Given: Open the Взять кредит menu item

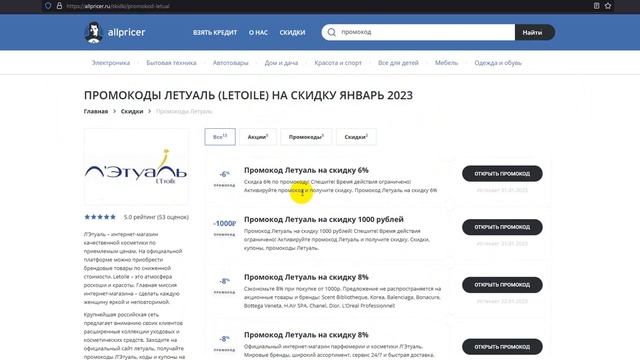Looking at the screenshot, I should point(215,33).
